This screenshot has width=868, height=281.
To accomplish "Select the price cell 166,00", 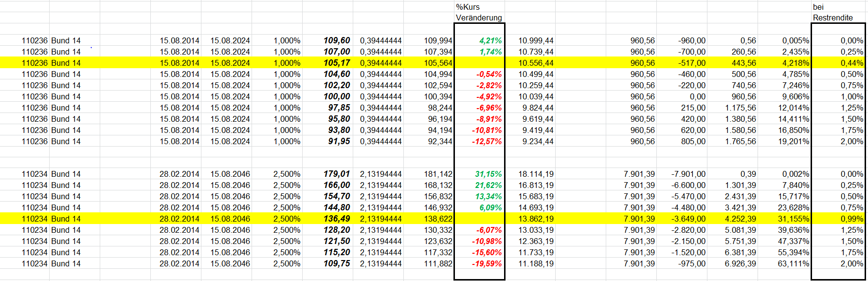I will pos(327,185).
